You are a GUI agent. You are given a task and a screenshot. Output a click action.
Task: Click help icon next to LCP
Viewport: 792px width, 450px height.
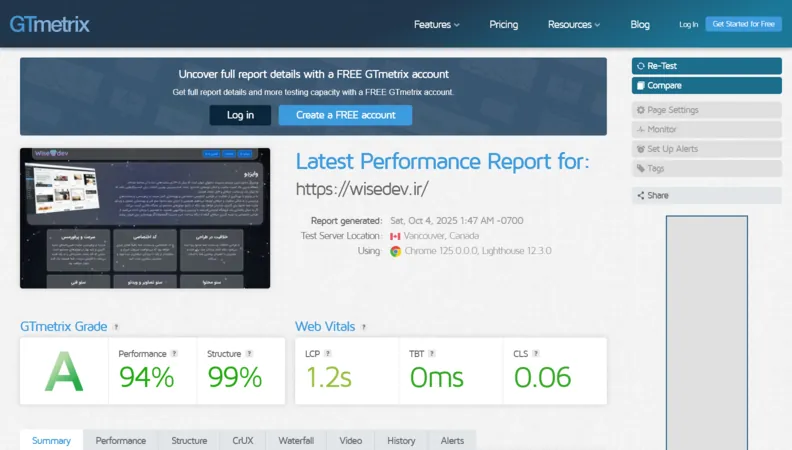tap(328, 354)
